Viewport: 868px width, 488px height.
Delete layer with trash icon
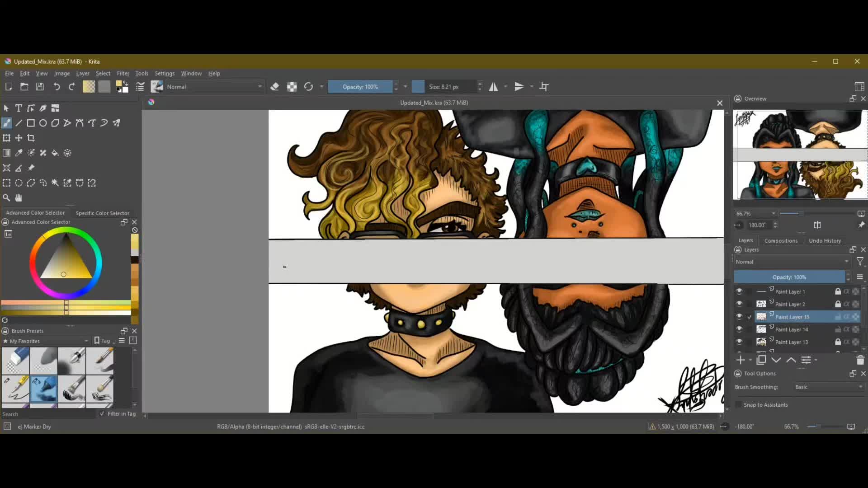tap(860, 360)
